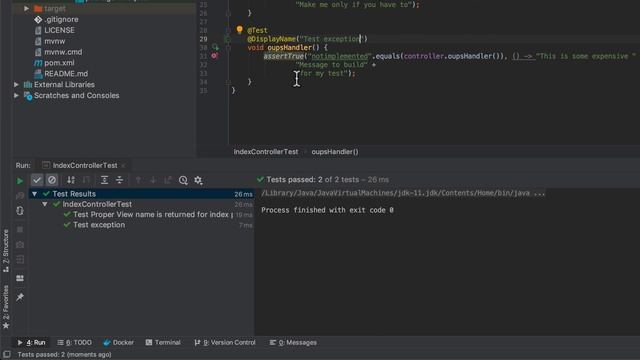Click the stop process square icon

point(20,229)
